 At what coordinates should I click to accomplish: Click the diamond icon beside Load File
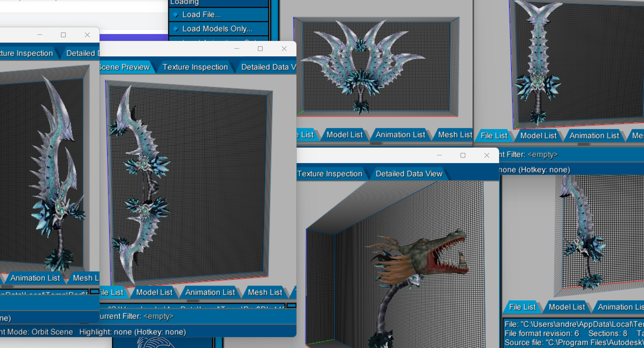(x=176, y=15)
